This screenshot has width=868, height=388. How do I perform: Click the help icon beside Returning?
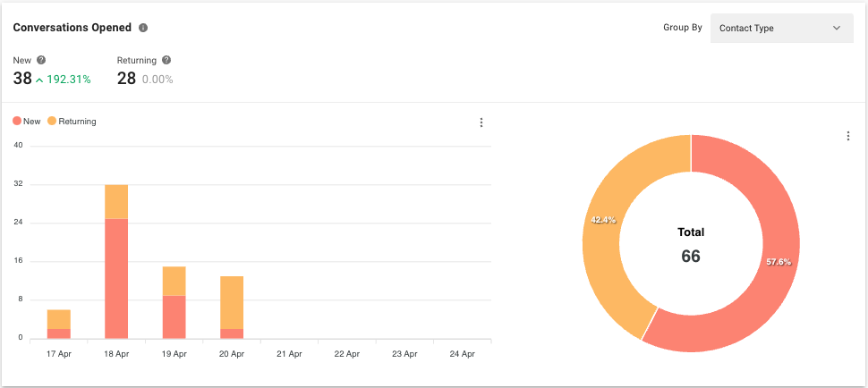pyautogui.click(x=166, y=60)
